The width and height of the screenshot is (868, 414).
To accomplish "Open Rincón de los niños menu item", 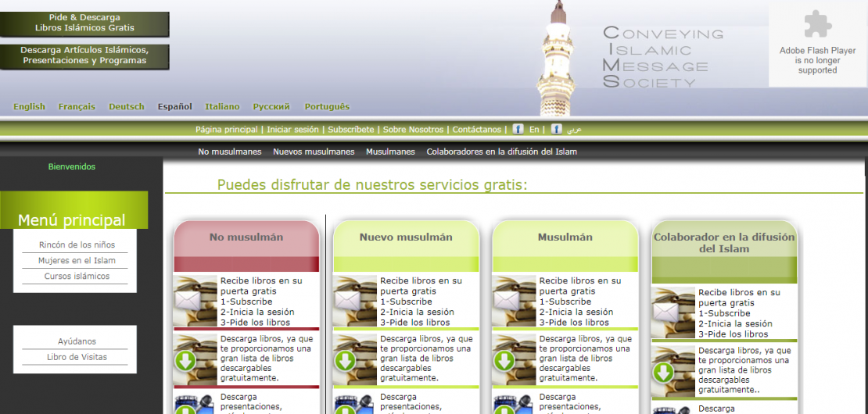I will 77,244.
